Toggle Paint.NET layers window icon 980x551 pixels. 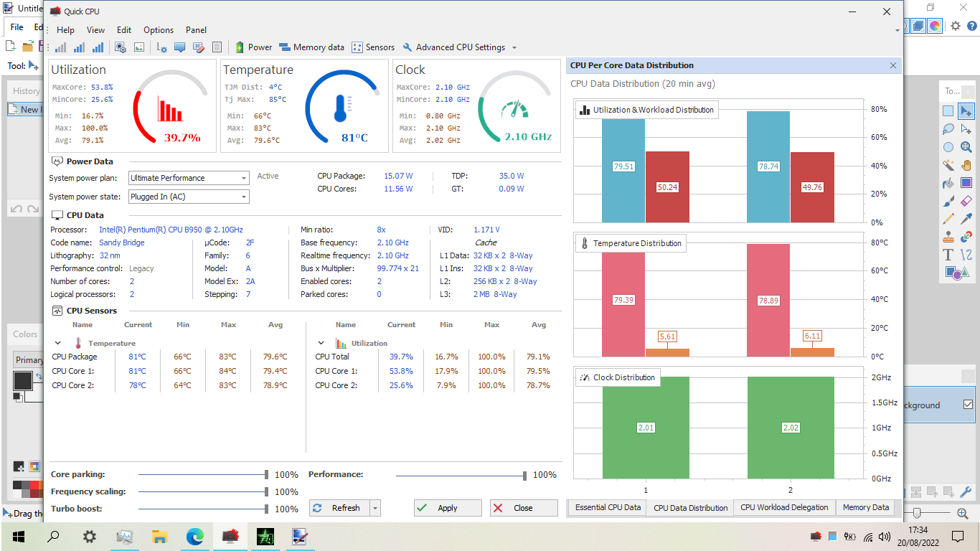pos(918,27)
